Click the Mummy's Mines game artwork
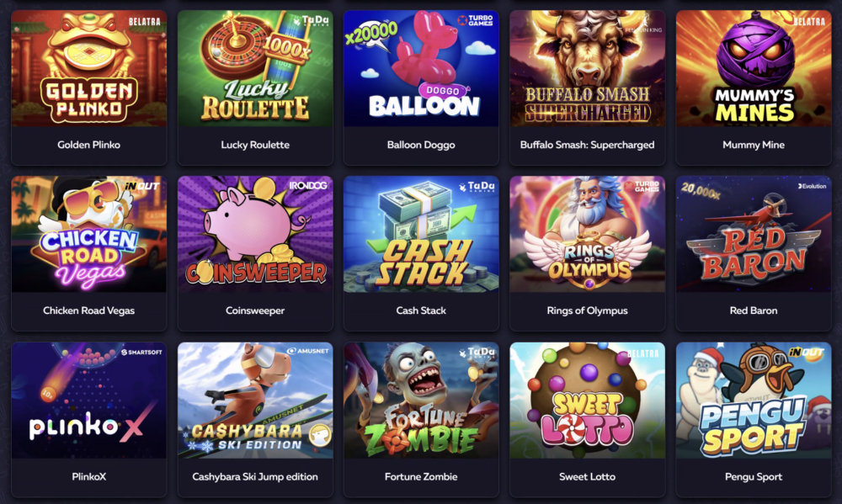 (x=754, y=68)
